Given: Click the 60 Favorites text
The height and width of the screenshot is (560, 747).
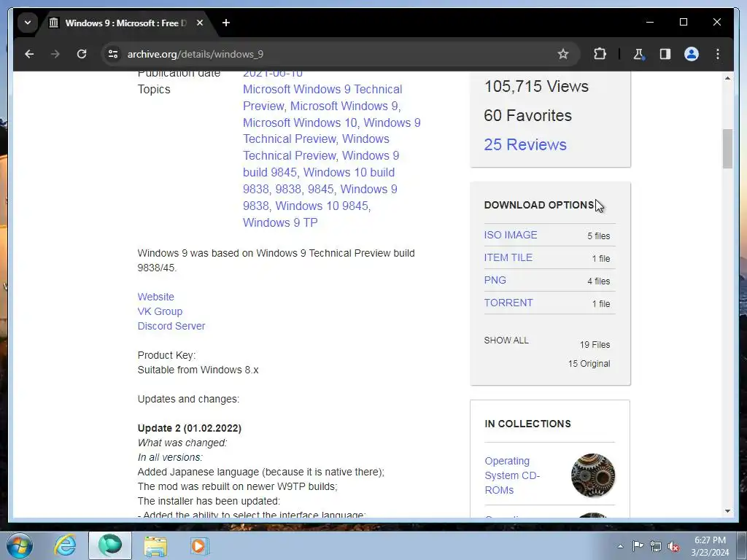Looking at the screenshot, I should point(528,116).
